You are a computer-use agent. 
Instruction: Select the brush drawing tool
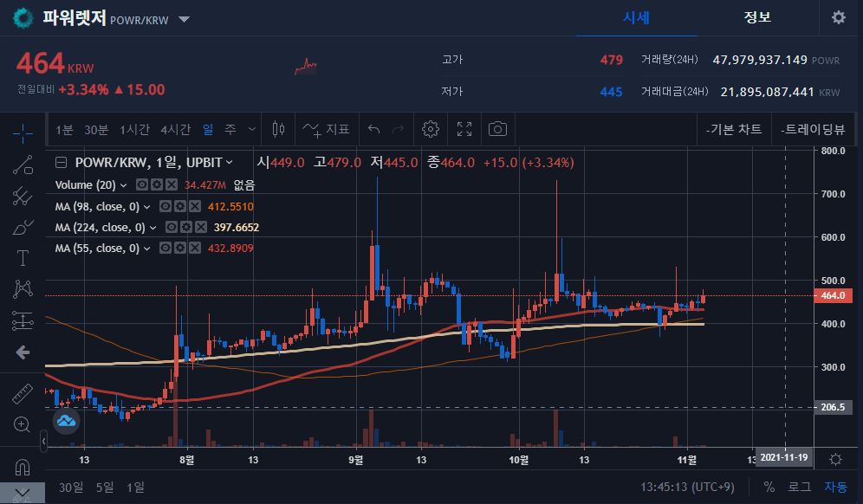click(x=23, y=227)
